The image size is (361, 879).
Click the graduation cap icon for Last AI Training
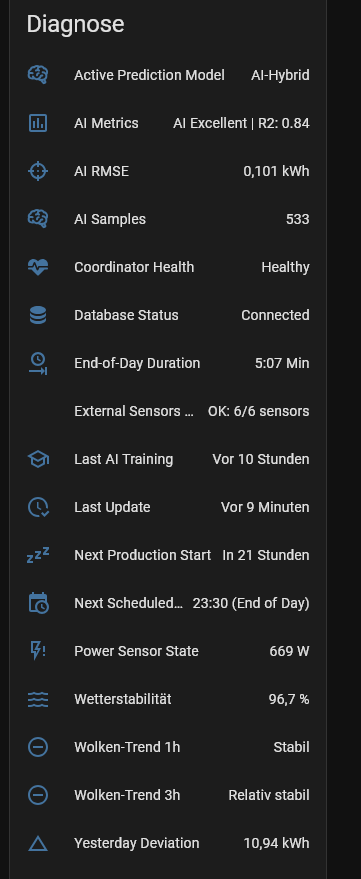click(x=38, y=459)
